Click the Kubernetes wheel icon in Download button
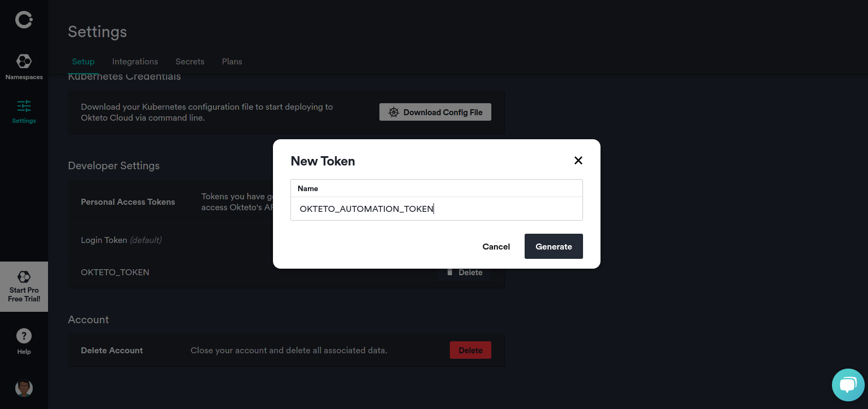 [x=394, y=112]
